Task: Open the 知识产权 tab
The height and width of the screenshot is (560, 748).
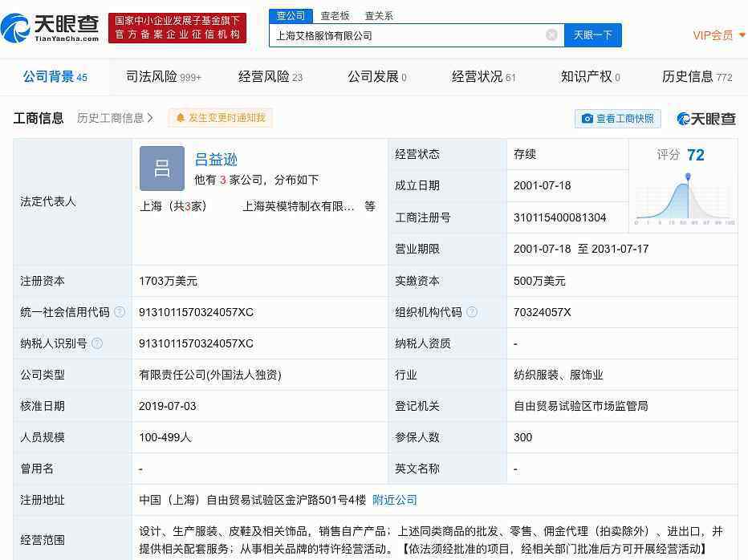Action: 590,77
